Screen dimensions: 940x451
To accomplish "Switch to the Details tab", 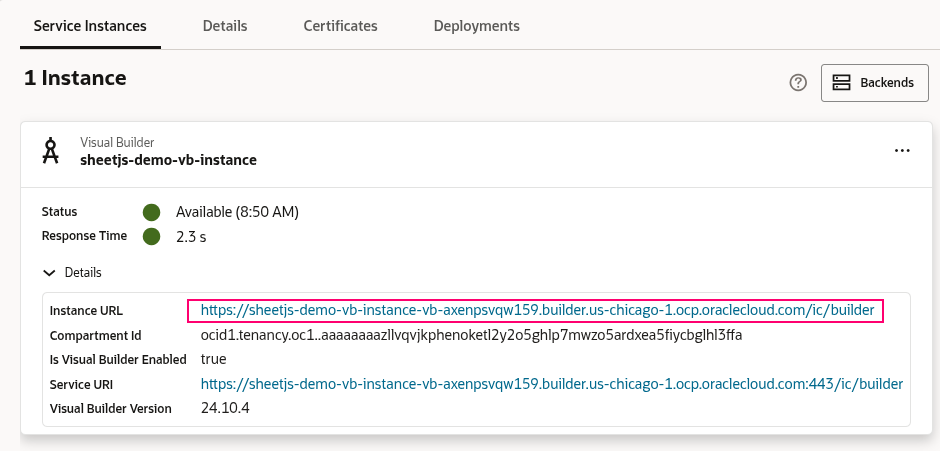I will [x=225, y=26].
